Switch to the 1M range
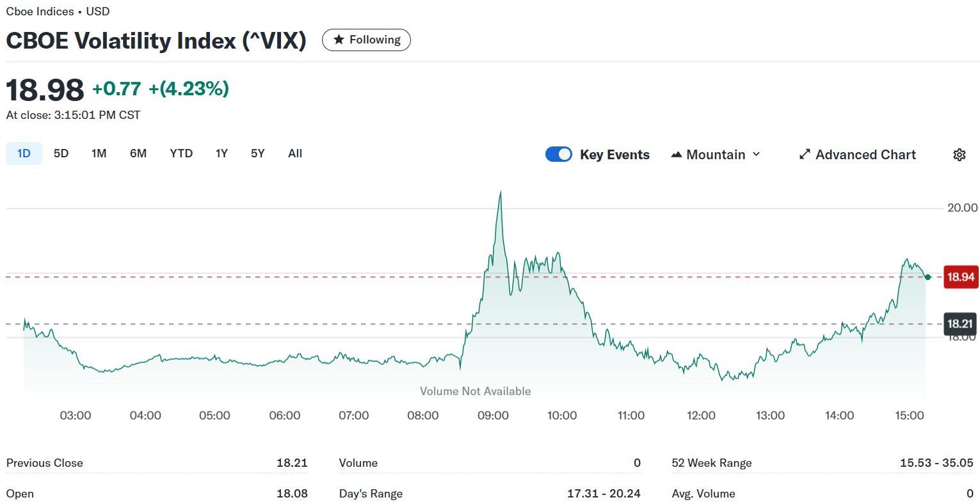 pyautogui.click(x=99, y=153)
